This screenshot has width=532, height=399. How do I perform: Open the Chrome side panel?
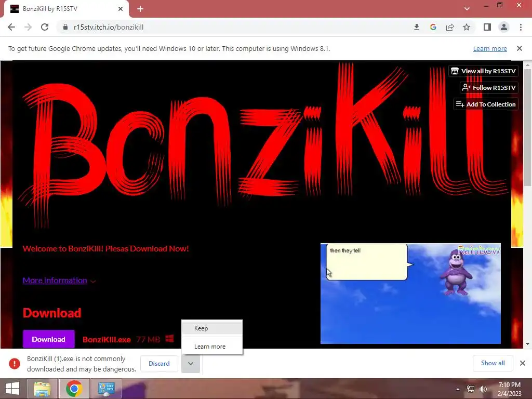[487, 27]
